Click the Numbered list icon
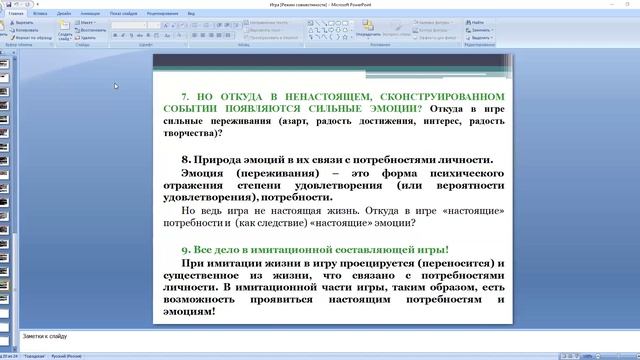This screenshot has width=640, height=360. 207,25
